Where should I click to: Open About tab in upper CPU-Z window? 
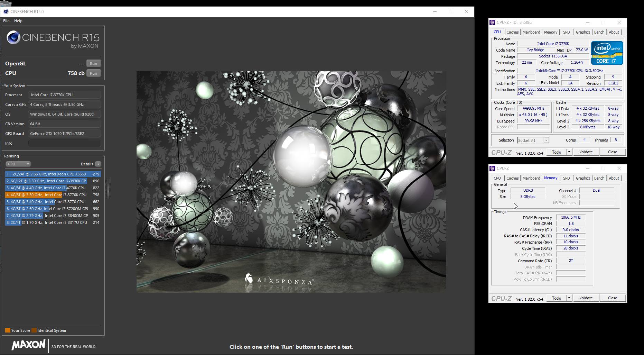pos(614,32)
